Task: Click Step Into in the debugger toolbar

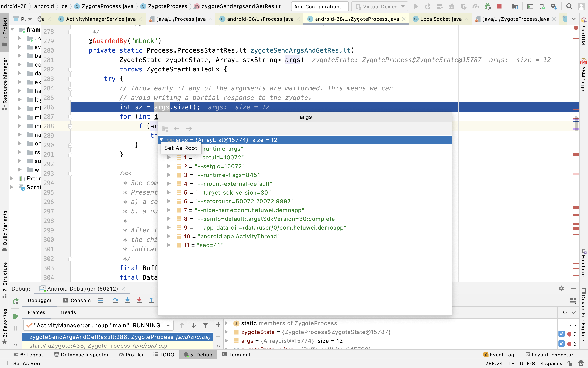Action: pos(127,300)
